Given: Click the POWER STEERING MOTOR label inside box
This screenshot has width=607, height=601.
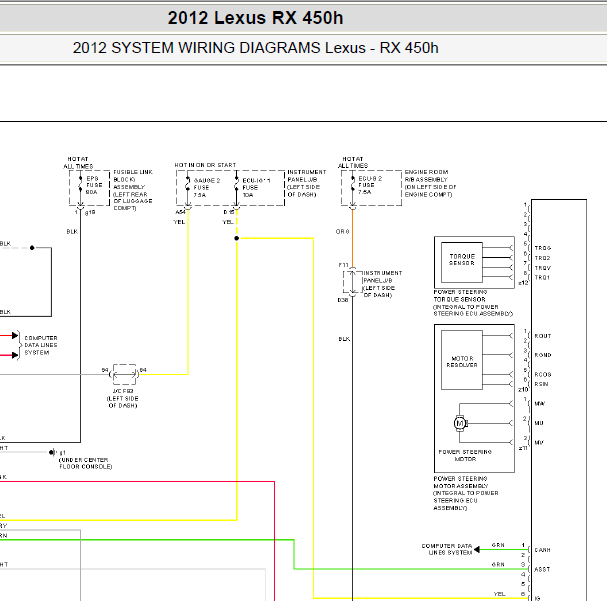Looking at the screenshot, I should point(465,455).
